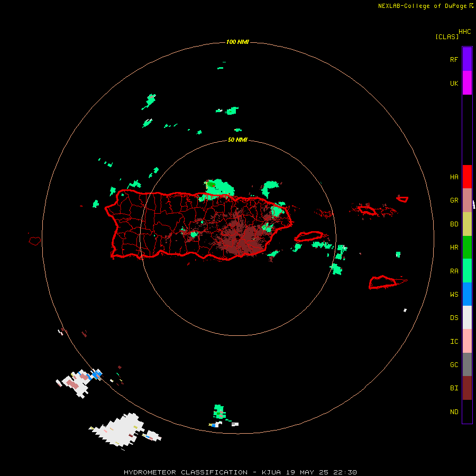Screen dimensions: 476x476
Task: Click the IC legend label
Action: coord(454,341)
